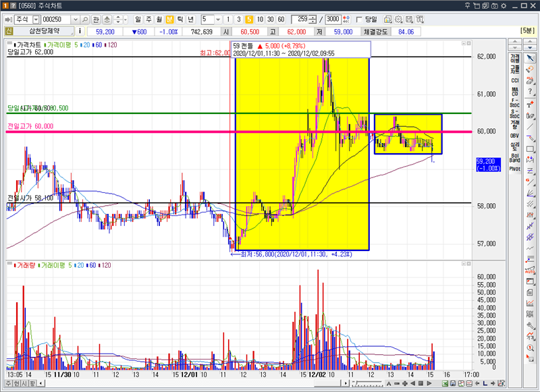Image resolution: width=540 pixels, height=392 pixels.
Task: Click the total candle count field 3000
Action: (333, 20)
